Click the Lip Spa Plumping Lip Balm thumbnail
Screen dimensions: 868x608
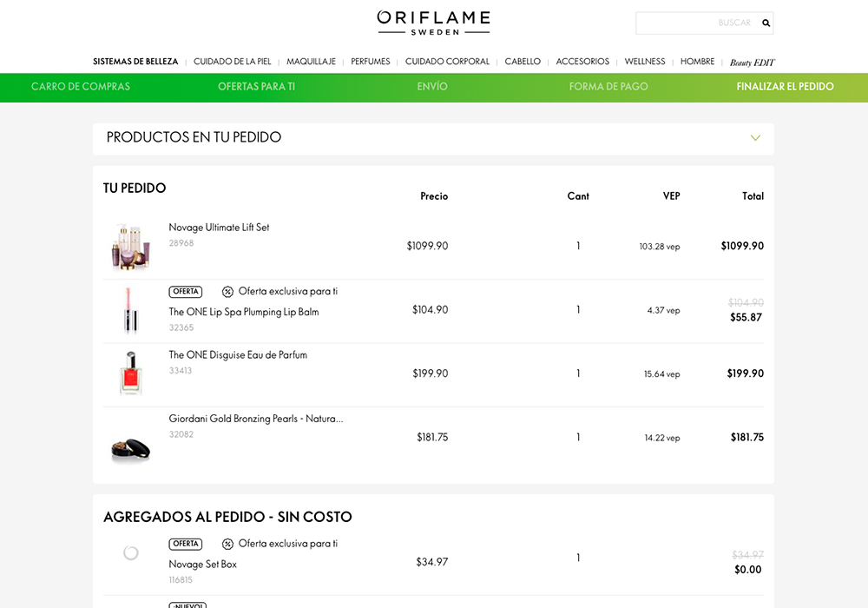point(131,311)
